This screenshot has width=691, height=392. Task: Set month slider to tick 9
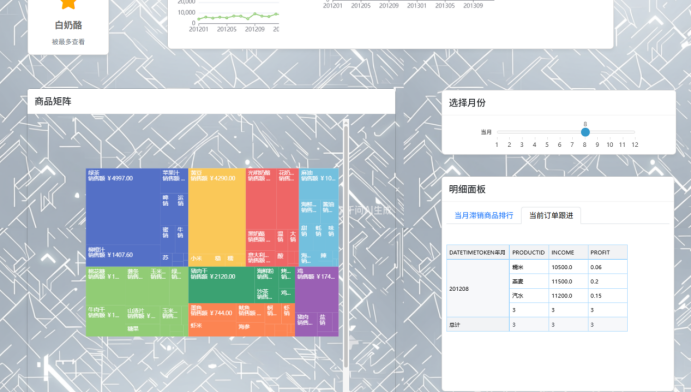pyautogui.click(x=597, y=144)
